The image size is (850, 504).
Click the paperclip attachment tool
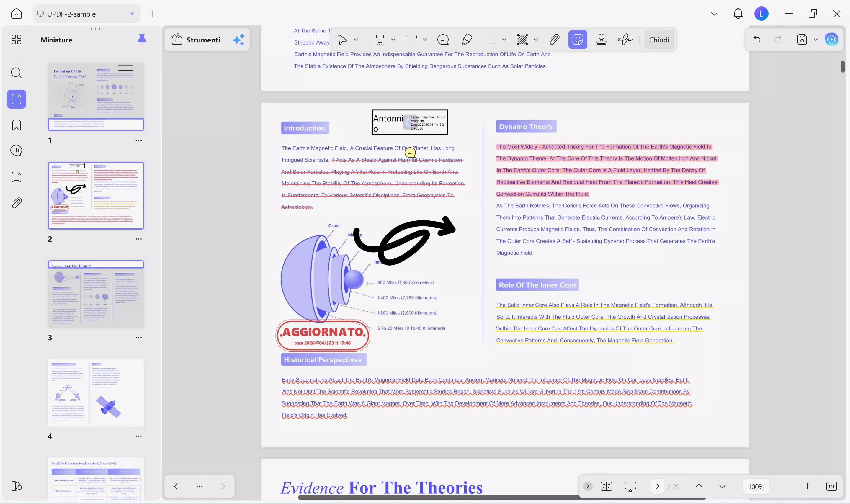[x=554, y=40]
